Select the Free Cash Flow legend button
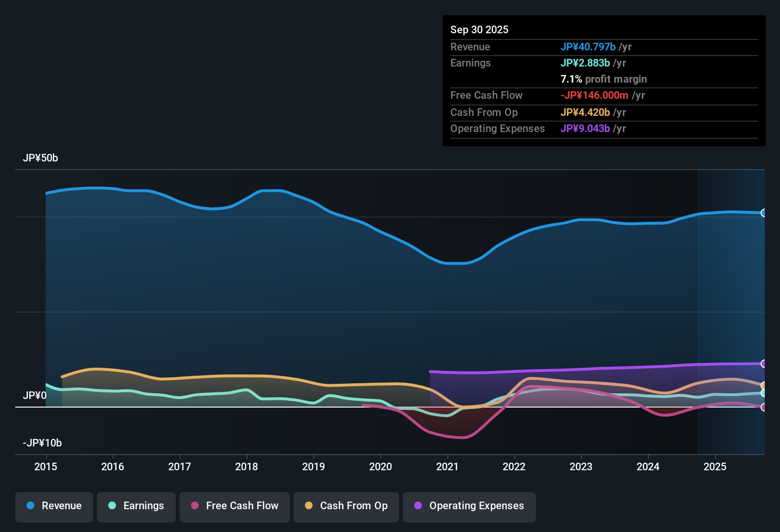 tap(234, 506)
